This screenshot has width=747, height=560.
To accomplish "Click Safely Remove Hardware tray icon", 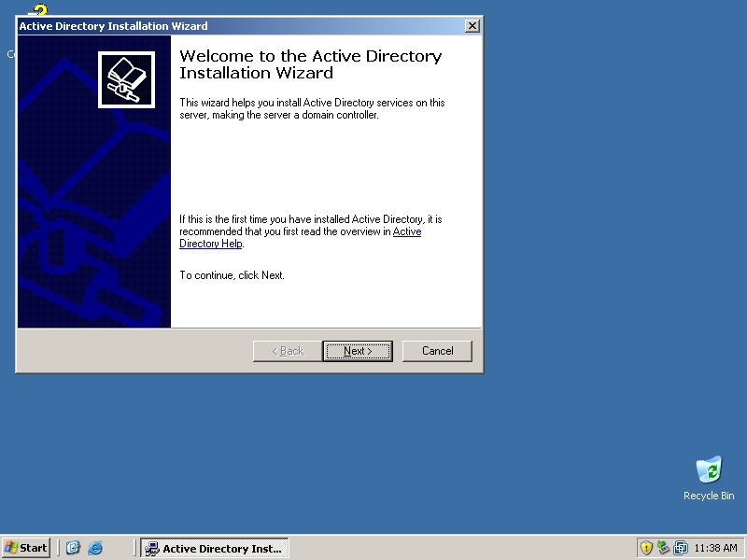I will coord(663,548).
